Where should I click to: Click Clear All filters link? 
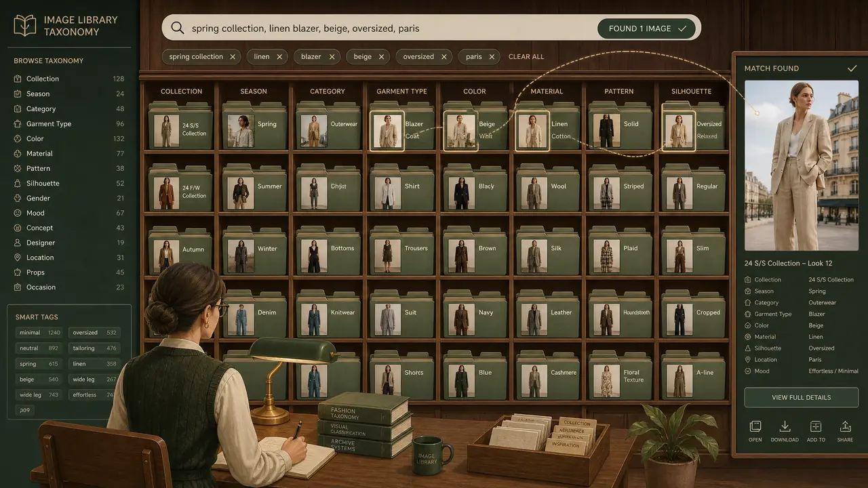526,57
